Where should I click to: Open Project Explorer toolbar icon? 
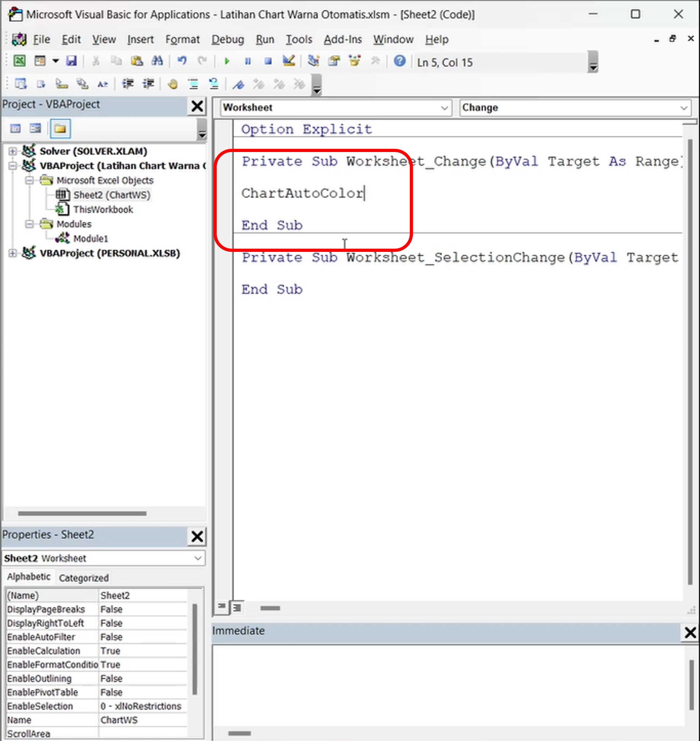coord(313,61)
